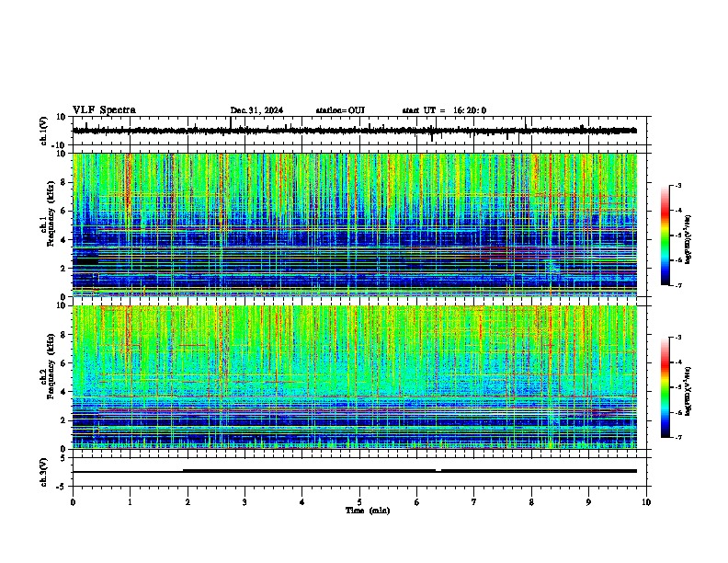
Task: Click the ch.2 color bar log(PSD) label
Action: click(688, 391)
